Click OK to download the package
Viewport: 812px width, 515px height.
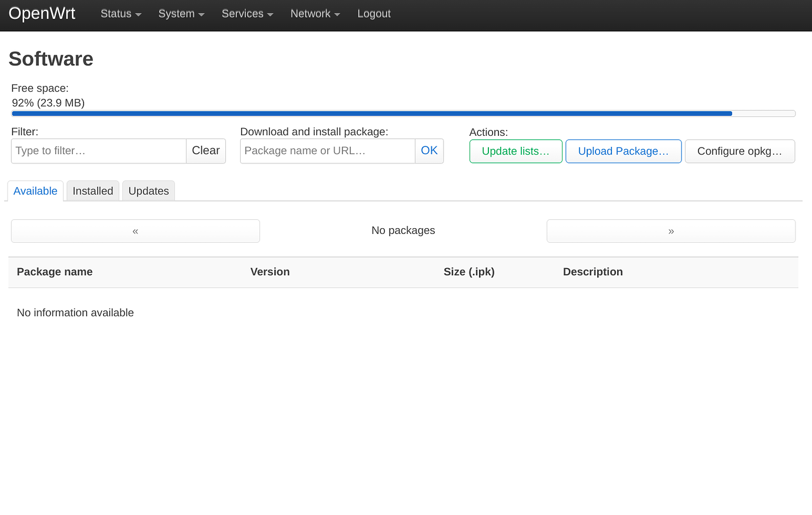point(429,151)
